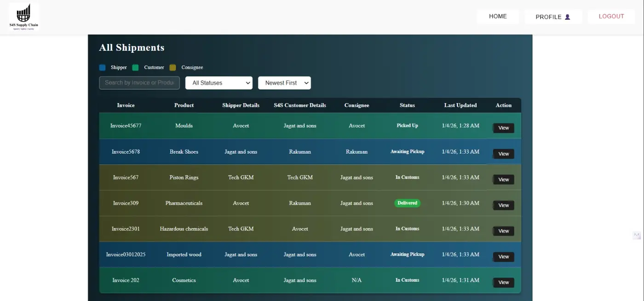Click Rakuman customer in Invoice309 row
644x301 pixels.
[x=300, y=203]
